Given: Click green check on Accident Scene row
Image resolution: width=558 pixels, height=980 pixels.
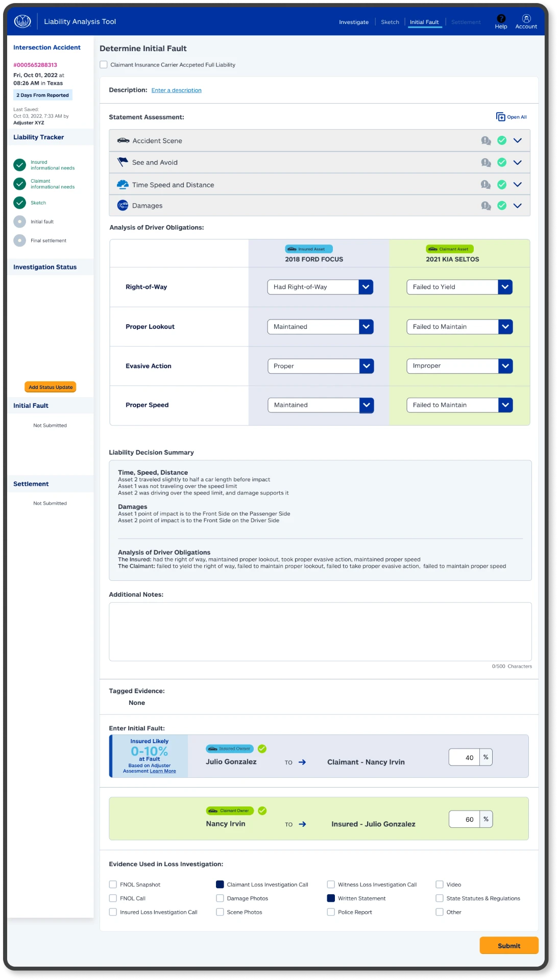Looking at the screenshot, I should [502, 140].
